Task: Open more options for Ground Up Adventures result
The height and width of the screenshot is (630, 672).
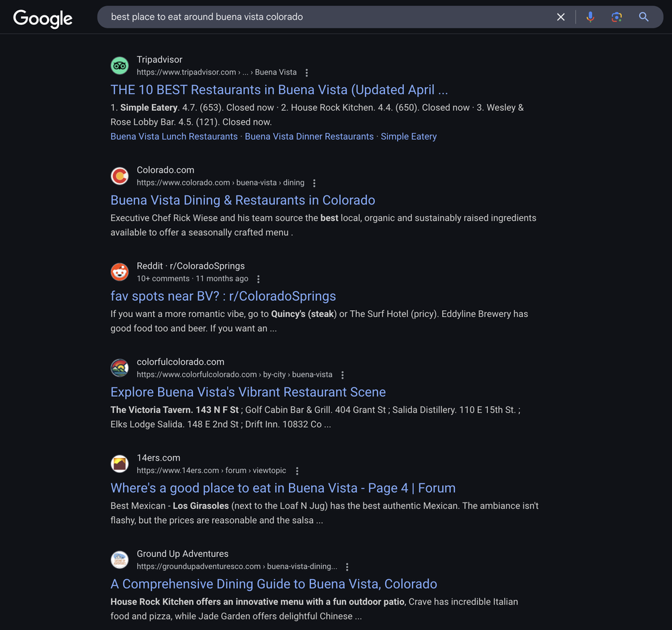Action: [x=347, y=567]
